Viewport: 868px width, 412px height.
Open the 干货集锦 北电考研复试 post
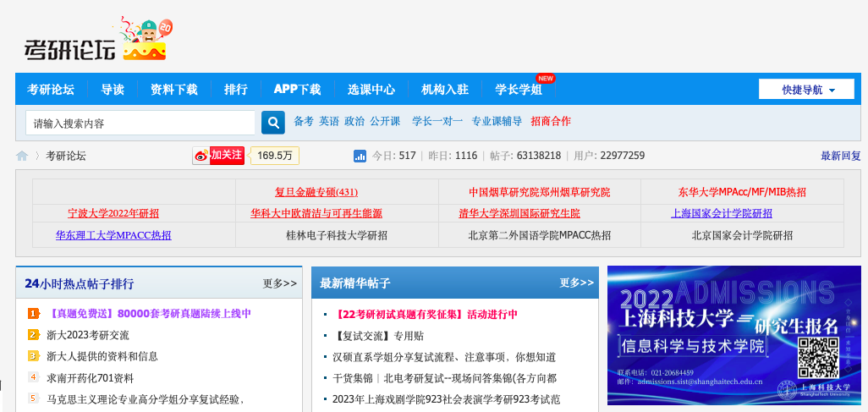[444, 378]
